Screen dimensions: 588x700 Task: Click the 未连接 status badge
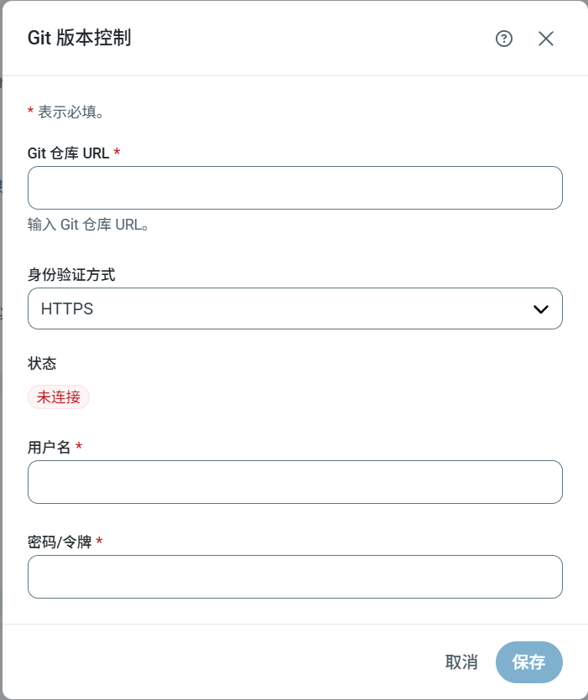coord(59,397)
